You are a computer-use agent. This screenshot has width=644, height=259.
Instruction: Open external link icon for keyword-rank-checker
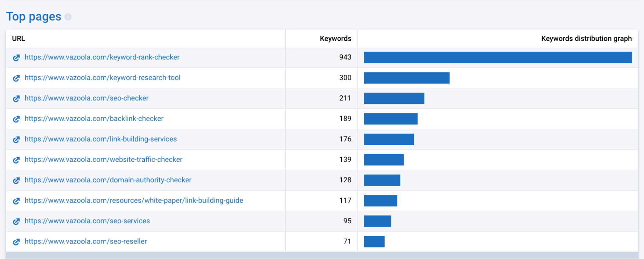click(16, 58)
